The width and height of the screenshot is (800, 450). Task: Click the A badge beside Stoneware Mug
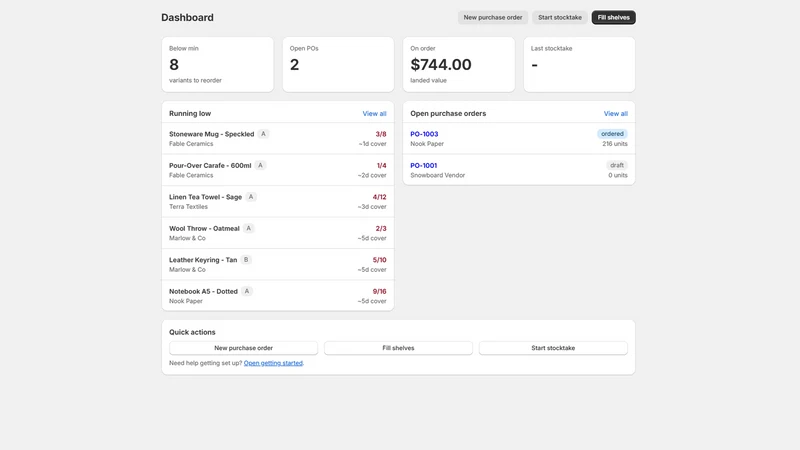[263, 134]
